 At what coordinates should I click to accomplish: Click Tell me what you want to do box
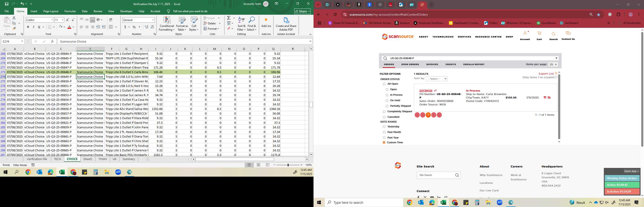(190, 11)
